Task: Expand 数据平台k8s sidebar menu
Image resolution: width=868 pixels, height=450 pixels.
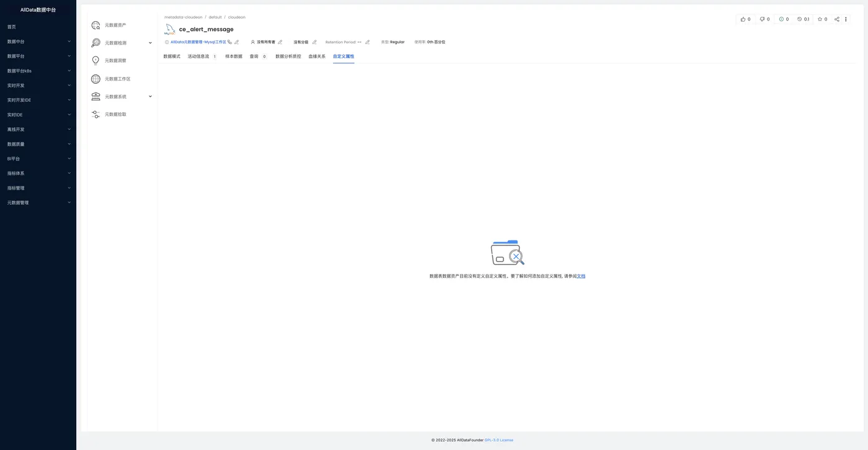Action: pos(38,71)
